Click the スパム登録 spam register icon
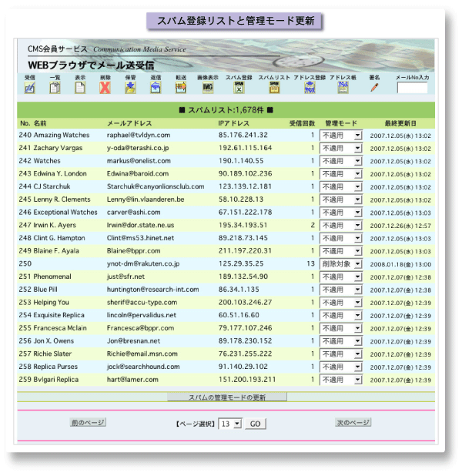This screenshot has height=476, width=462. click(x=239, y=88)
